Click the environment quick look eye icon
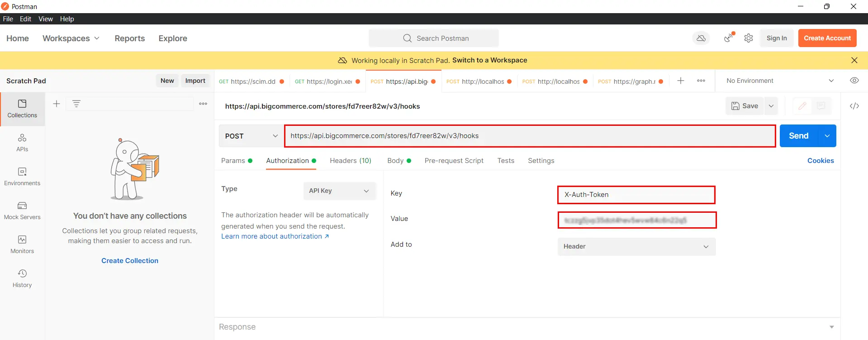This screenshot has width=868, height=340. (854, 81)
